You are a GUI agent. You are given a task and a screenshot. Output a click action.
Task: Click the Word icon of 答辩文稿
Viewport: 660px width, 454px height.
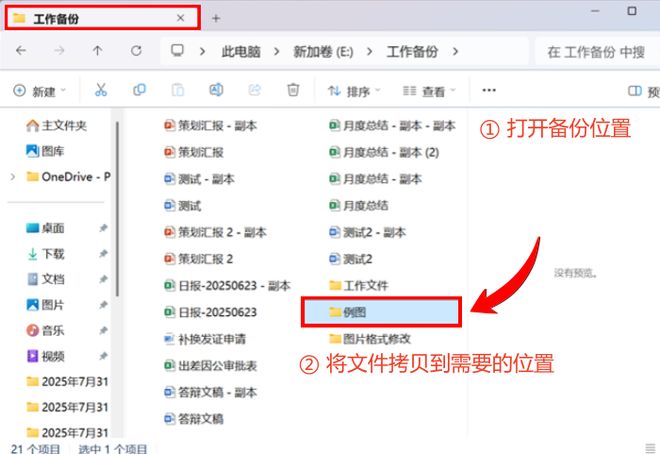(x=169, y=418)
